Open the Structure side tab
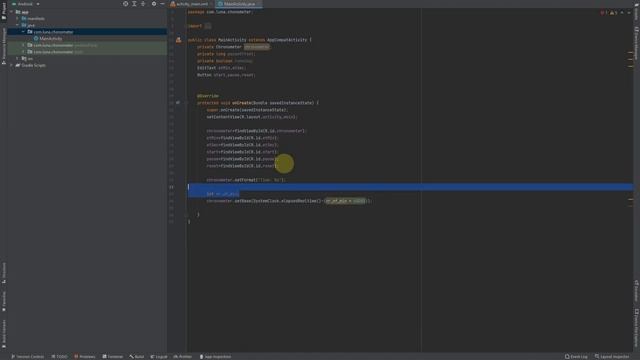This screenshot has width=640, height=360. (4, 273)
